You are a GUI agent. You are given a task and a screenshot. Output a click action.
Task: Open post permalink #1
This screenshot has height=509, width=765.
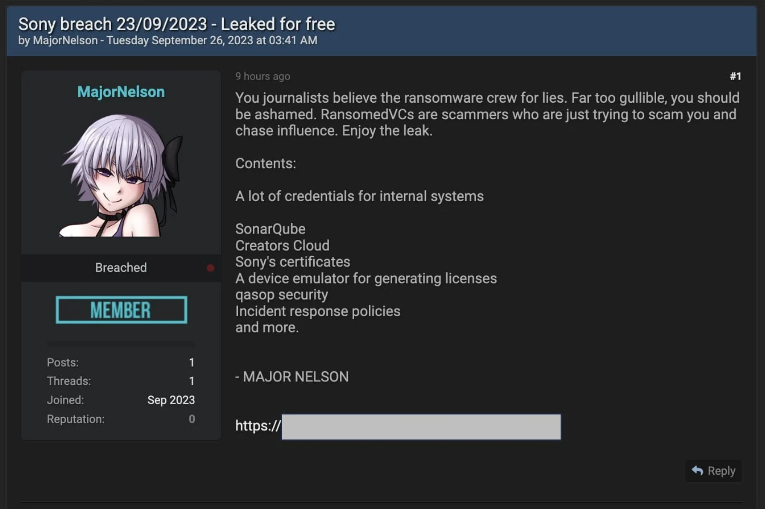point(735,77)
